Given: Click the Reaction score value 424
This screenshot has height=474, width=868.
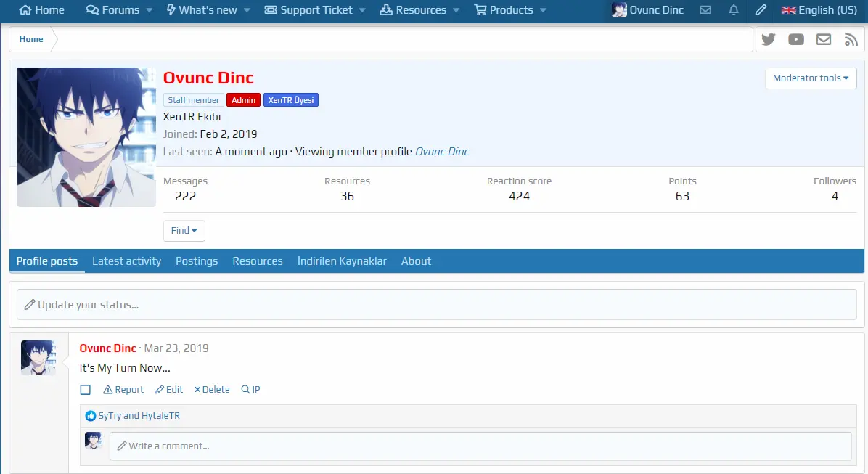Looking at the screenshot, I should tap(519, 197).
